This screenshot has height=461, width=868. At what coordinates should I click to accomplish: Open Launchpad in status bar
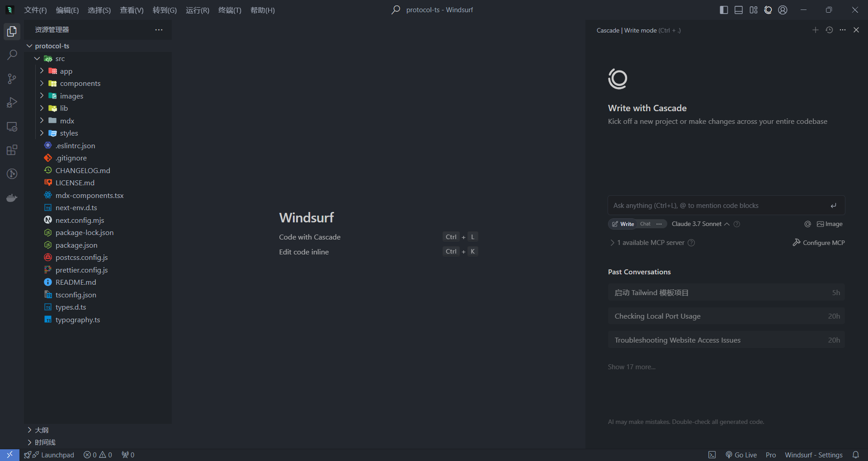click(49, 455)
